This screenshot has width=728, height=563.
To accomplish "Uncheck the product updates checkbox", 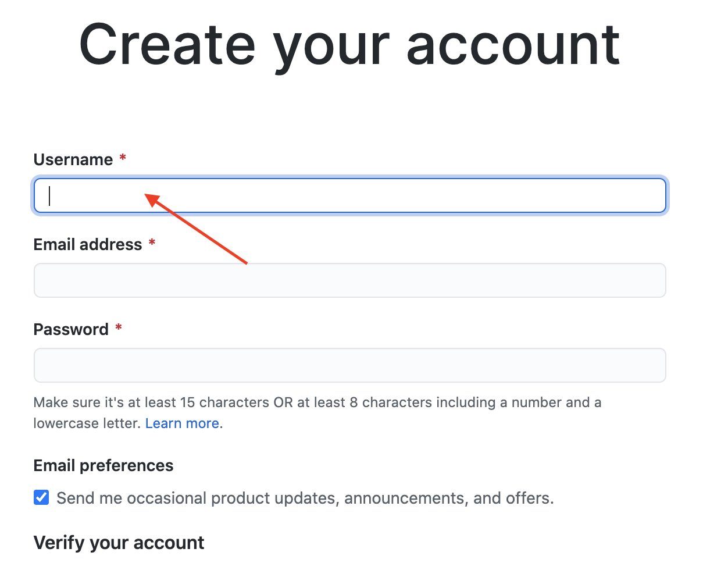I will (x=41, y=498).
